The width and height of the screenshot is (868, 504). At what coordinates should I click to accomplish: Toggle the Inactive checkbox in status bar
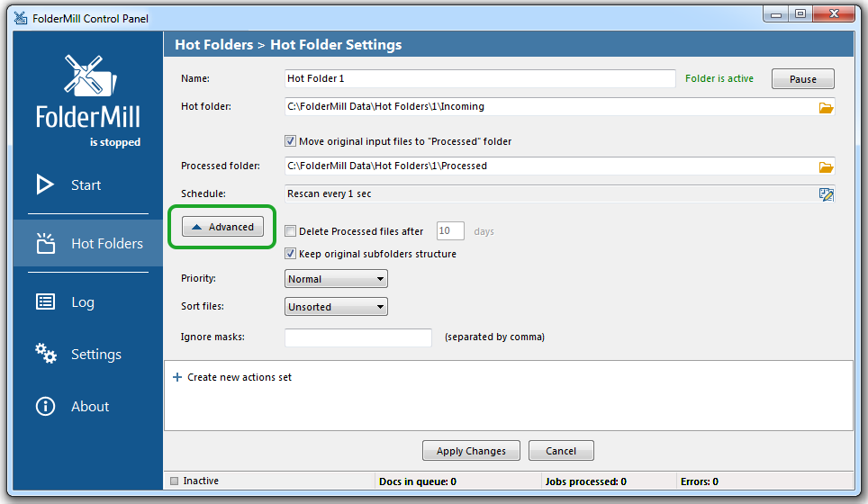pos(175,481)
